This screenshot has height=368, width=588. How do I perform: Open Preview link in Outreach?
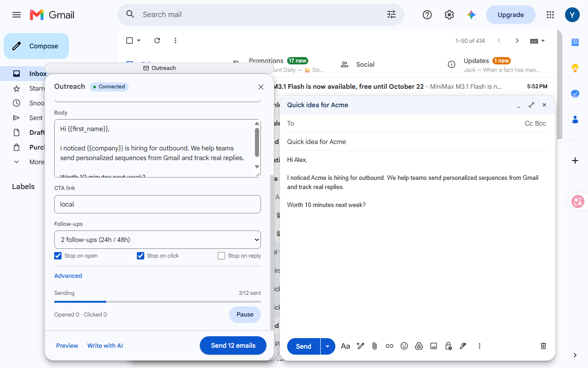coord(67,346)
